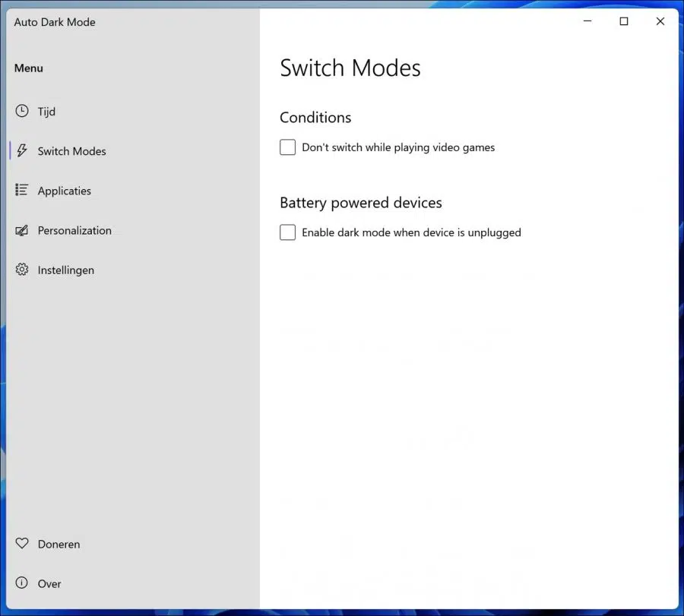Close the Auto Dark Mode window
Screen dimensions: 684x616
pyautogui.click(x=660, y=21)
